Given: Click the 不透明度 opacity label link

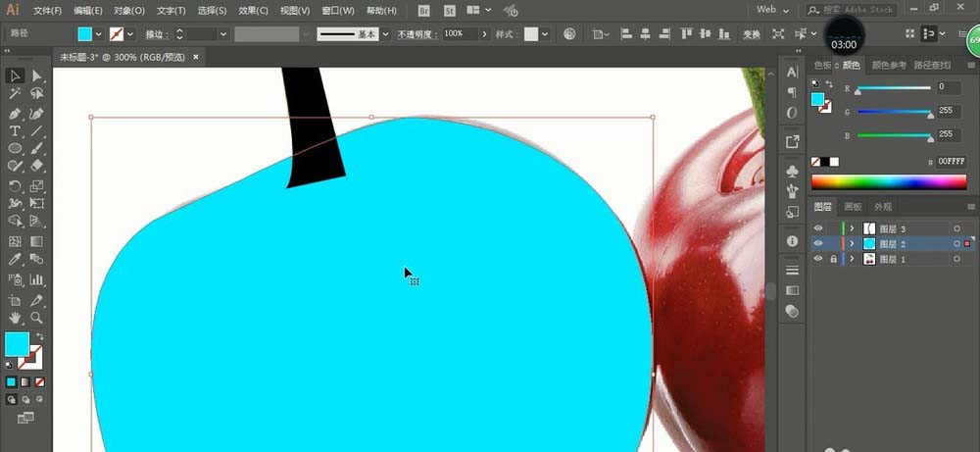Looking at the screenshot, I should point(418,35).
